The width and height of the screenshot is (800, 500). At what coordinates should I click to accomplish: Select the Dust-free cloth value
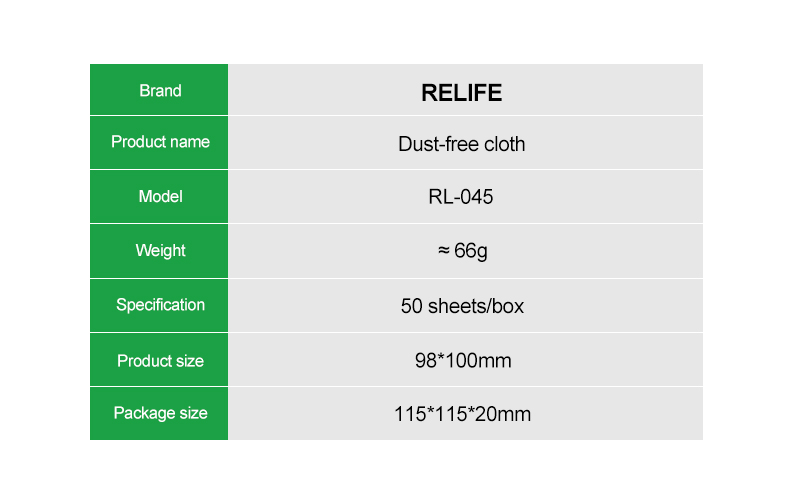click(462, 144)
